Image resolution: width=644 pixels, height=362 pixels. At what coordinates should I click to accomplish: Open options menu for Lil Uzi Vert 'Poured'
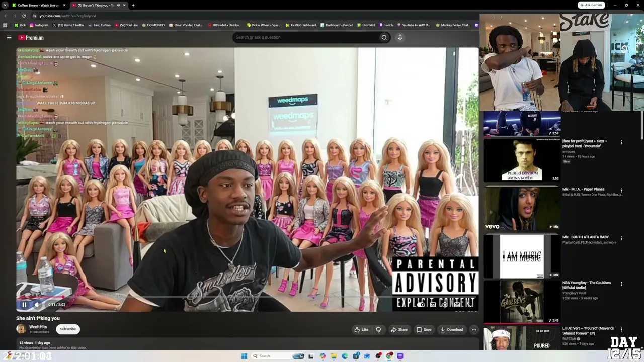click(x=621, y=330)
